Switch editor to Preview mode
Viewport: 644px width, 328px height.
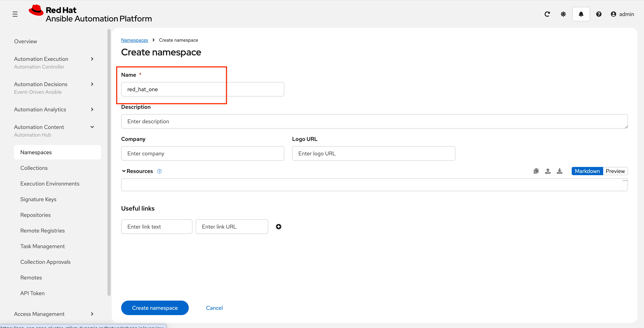(615, 171)
